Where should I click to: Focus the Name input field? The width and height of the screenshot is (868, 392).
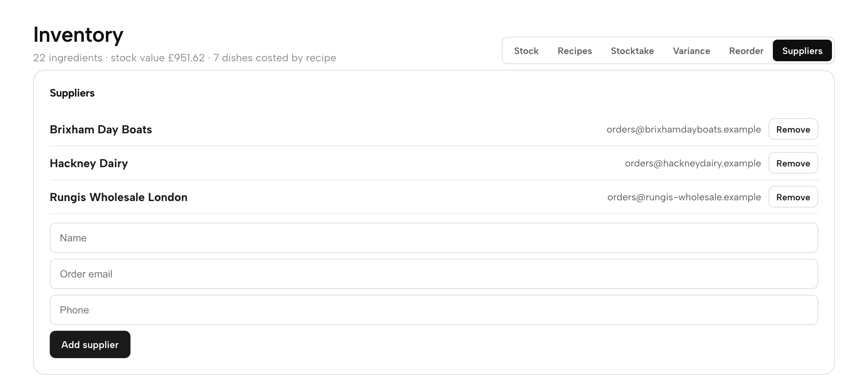434,238
